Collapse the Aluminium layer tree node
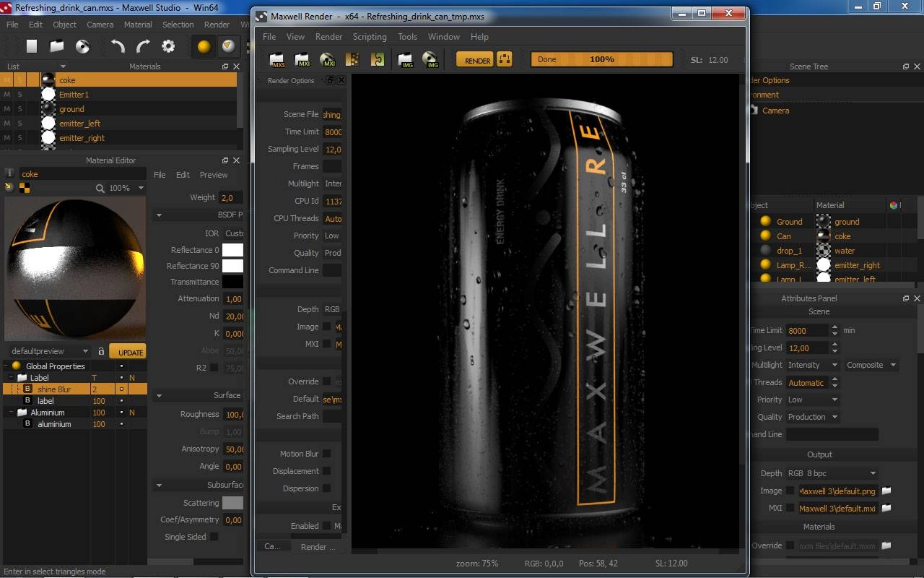 (12, 413)
